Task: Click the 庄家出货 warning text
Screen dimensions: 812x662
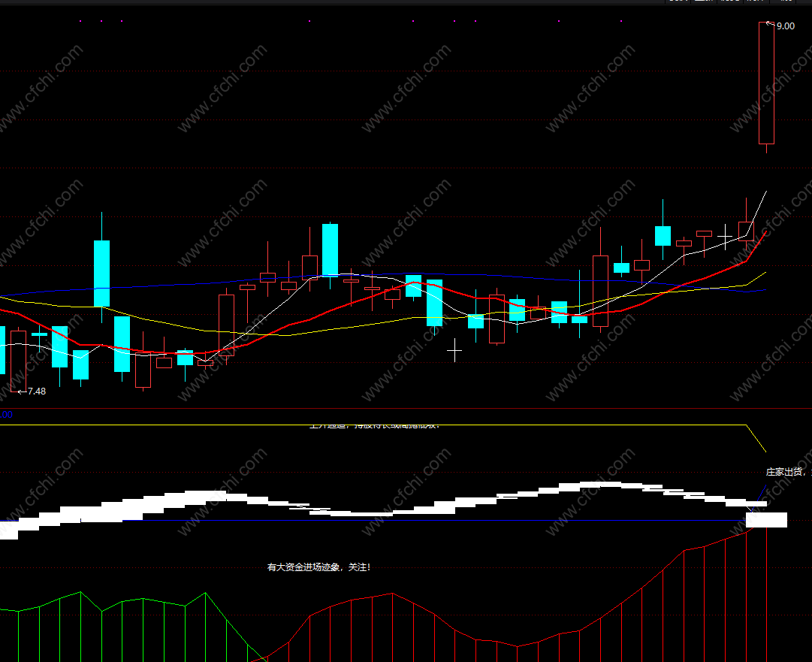Action: coord(789,471)
